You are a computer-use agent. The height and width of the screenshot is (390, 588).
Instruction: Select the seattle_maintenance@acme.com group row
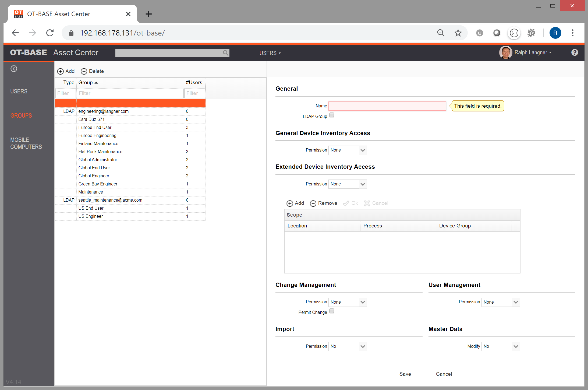pos(130,200)
